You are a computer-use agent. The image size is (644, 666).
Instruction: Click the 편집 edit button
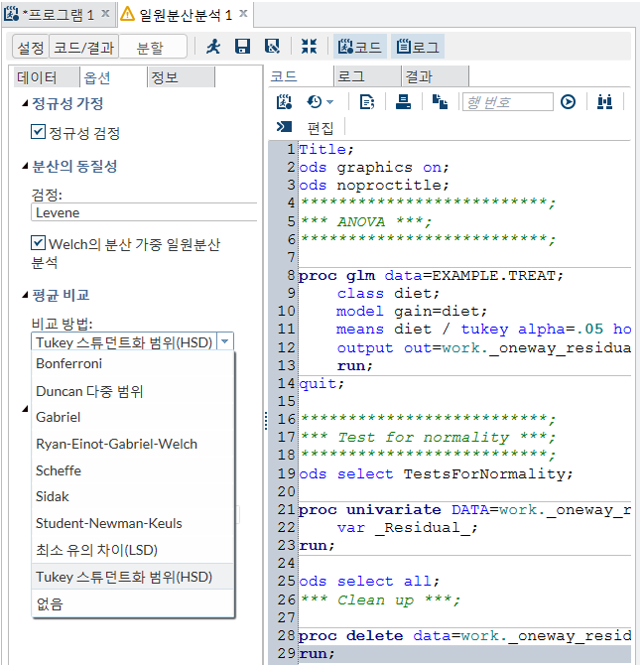coord(321,128)
